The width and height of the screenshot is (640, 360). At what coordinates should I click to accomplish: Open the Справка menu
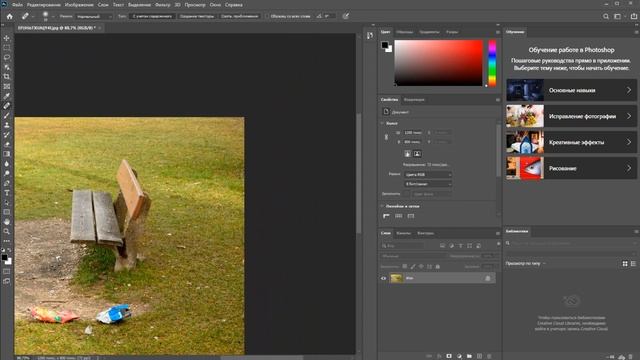tap(234, 5)
